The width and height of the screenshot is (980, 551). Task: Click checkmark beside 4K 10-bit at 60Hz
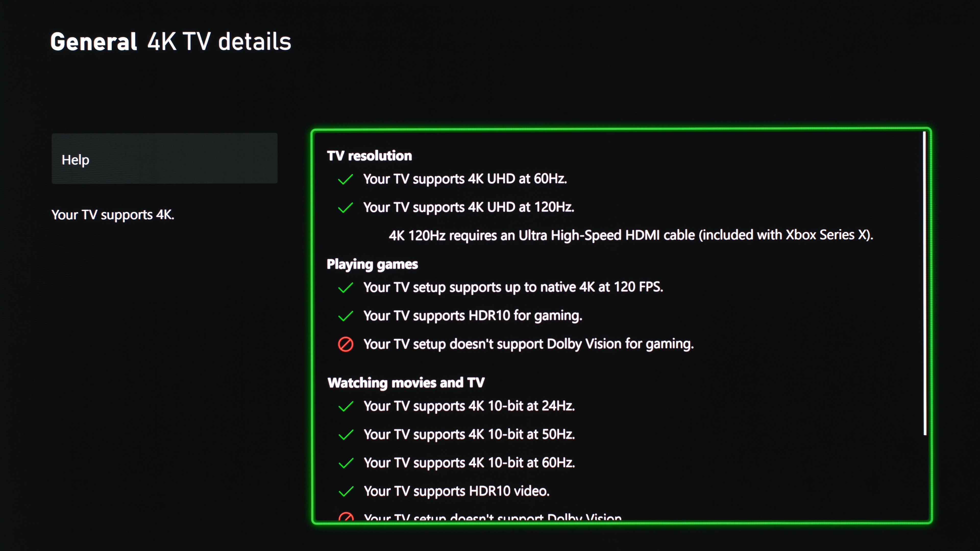coord(346,463)
